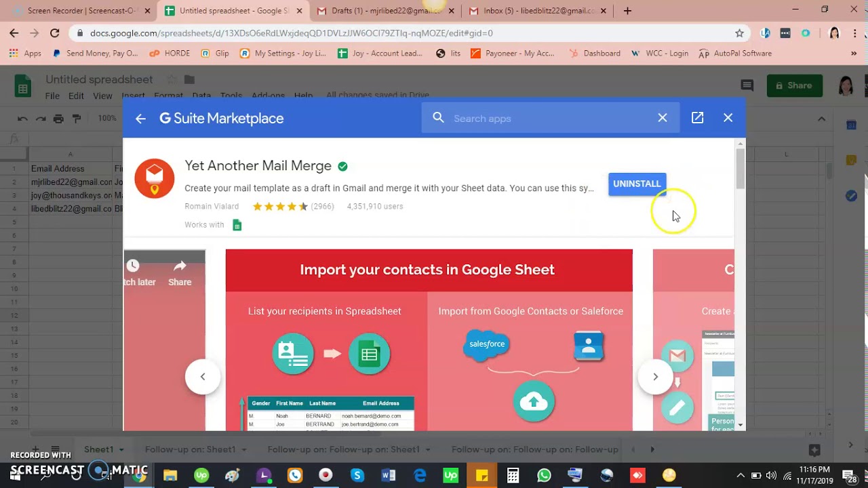Click the Yet Another Mail Merge logo

pos(155,178)
